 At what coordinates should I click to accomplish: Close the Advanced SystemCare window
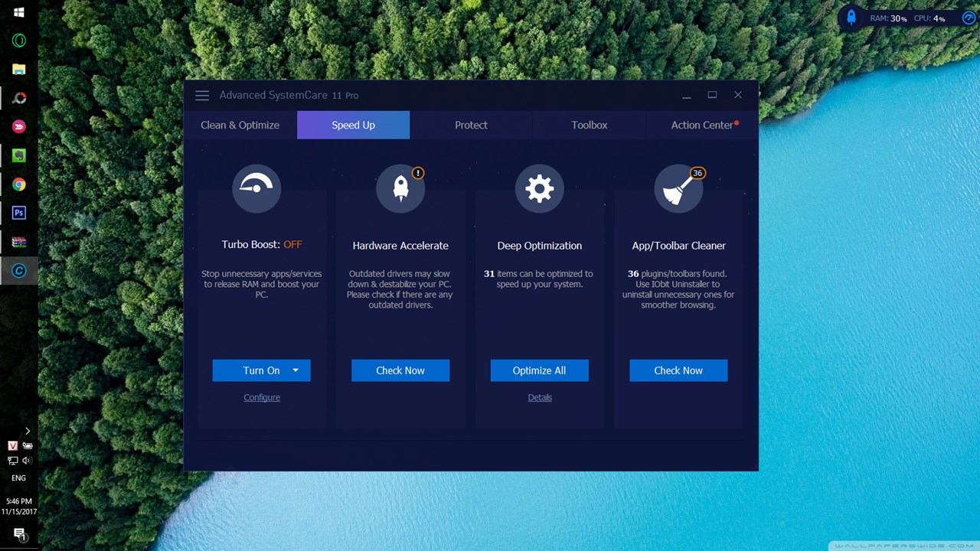(x=738, y=95)
